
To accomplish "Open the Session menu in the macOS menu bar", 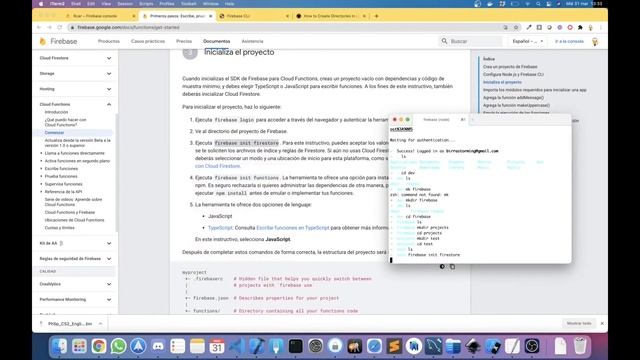I will (125, 4).
